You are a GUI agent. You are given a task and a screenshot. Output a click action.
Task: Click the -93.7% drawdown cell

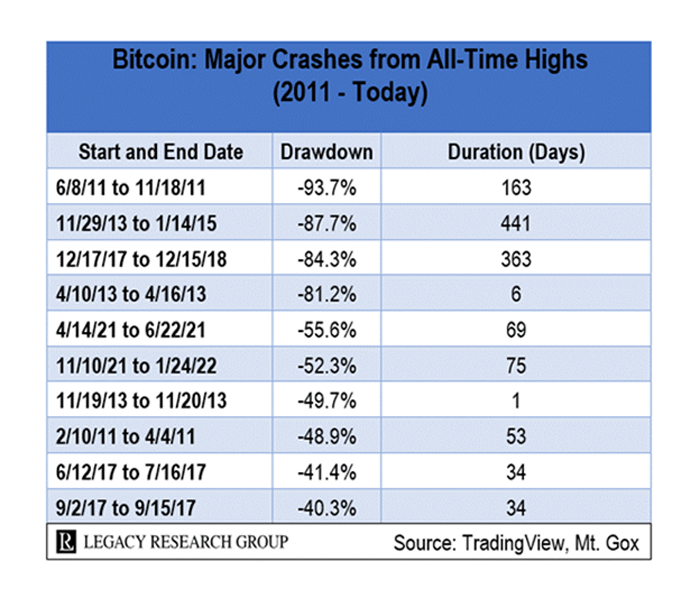[x=326, y=186]
